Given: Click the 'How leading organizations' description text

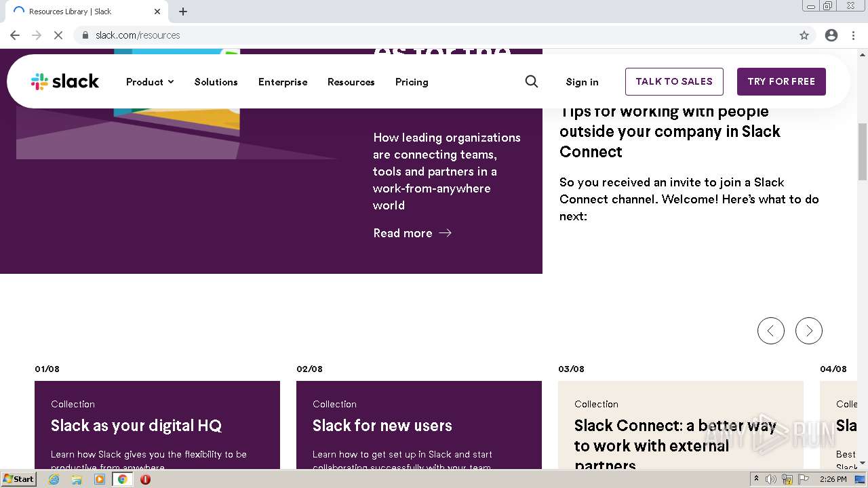Looking at the screenshot, I should [447, 171].
